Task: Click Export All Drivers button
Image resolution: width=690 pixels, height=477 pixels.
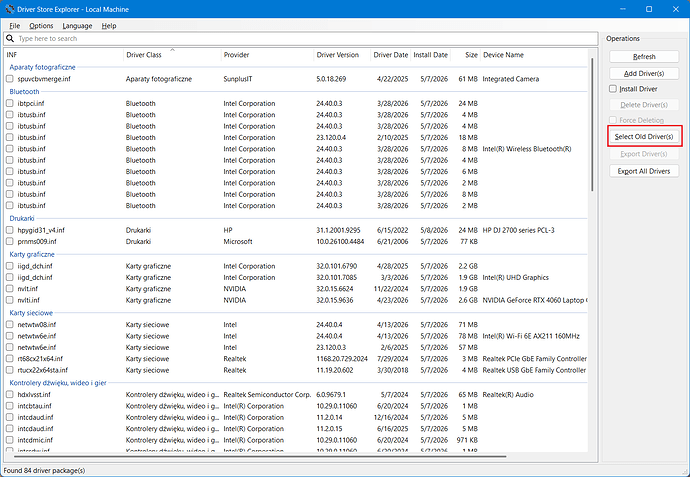Action: click(x=644, y=171)
